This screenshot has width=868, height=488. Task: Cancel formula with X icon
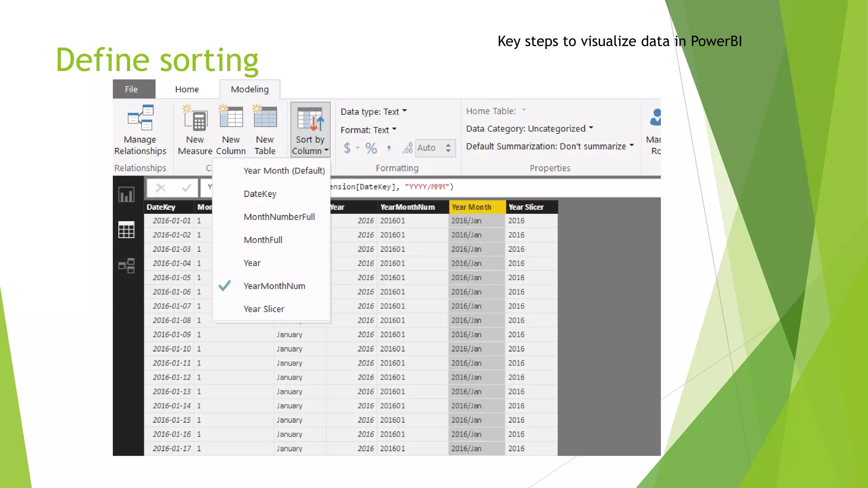point(161,188)
